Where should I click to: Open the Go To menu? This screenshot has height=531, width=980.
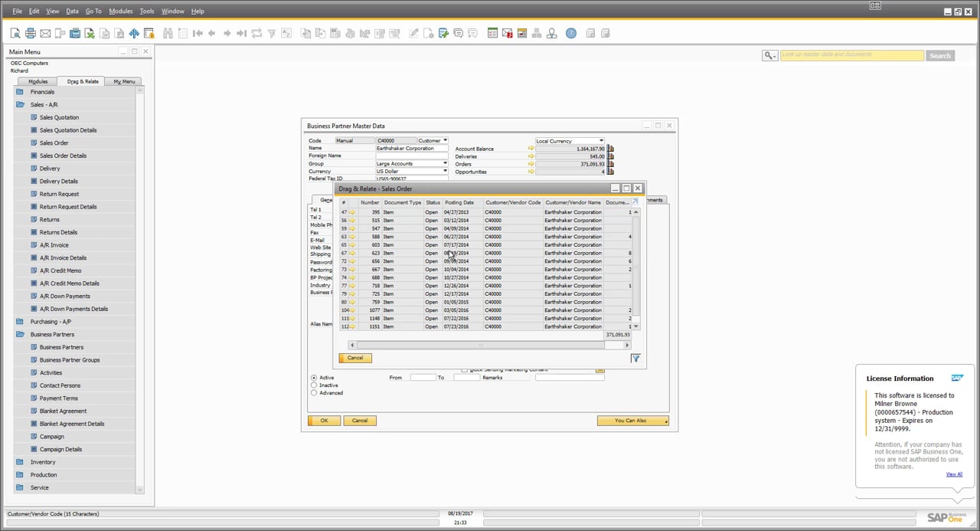pyautogui.click(x=93, y=11)
